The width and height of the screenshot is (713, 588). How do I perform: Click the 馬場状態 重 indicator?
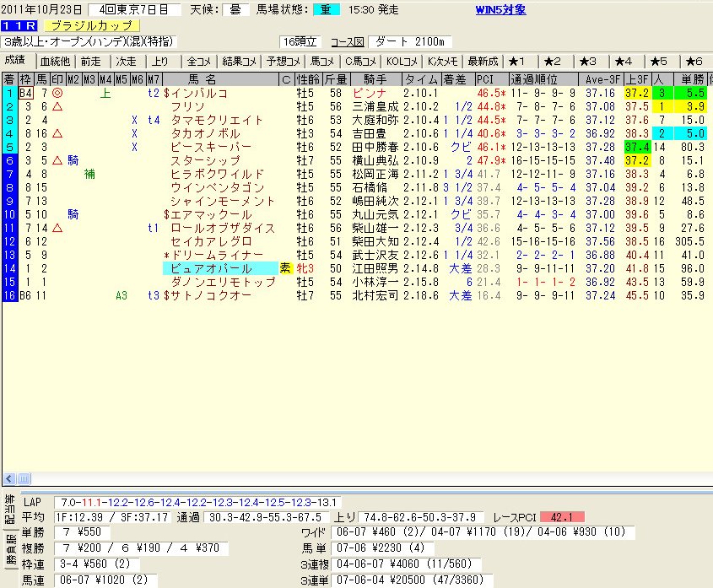point(326,9)
